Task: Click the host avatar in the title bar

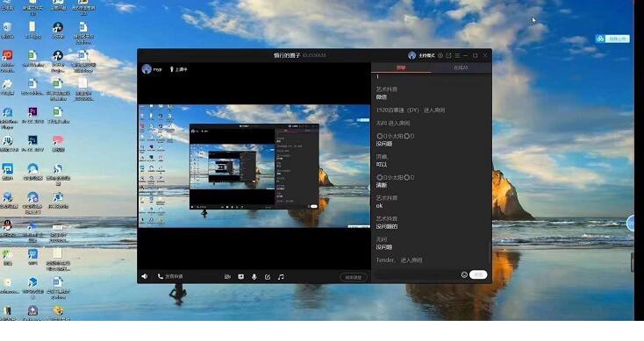Action: pyautogui.click(x=412, y=55)
